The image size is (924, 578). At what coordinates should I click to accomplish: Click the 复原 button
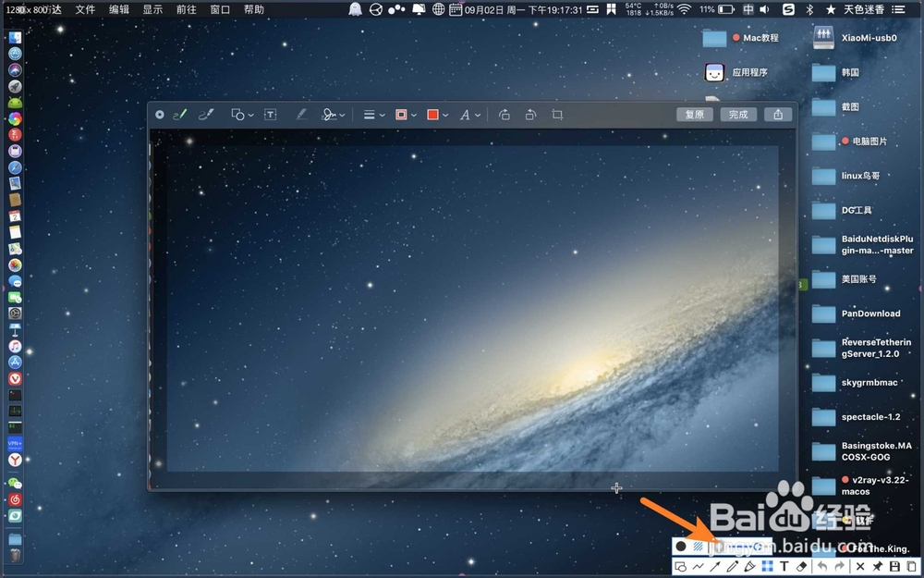(695, 115)
